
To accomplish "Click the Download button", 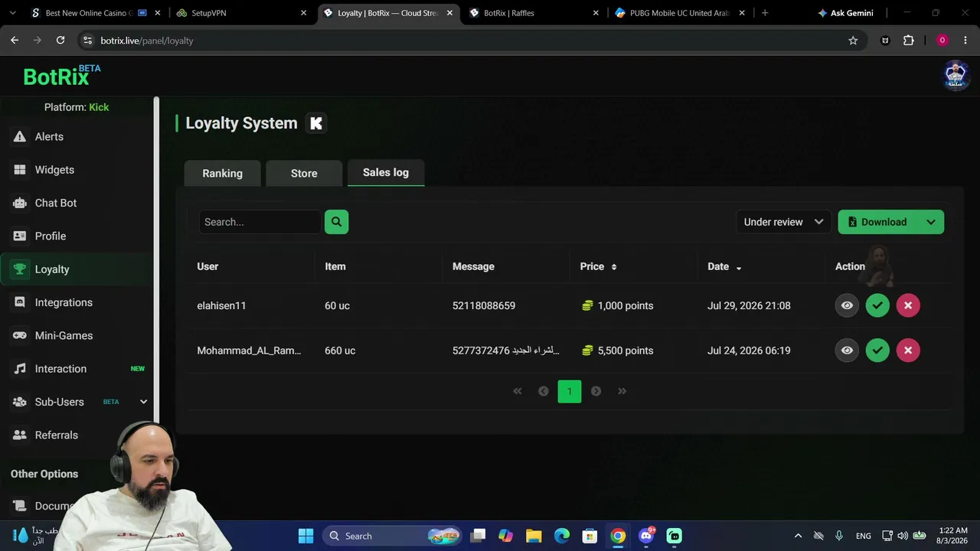I will click(879, 222).
